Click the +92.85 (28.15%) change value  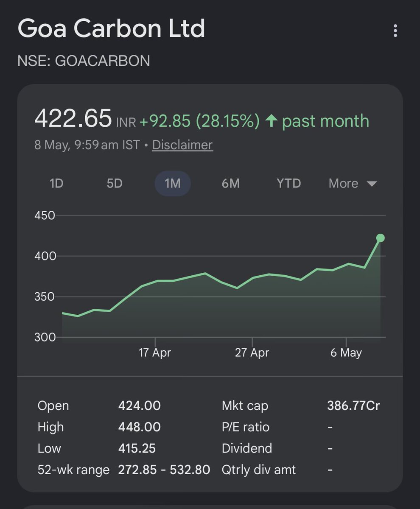pos(199,121)
